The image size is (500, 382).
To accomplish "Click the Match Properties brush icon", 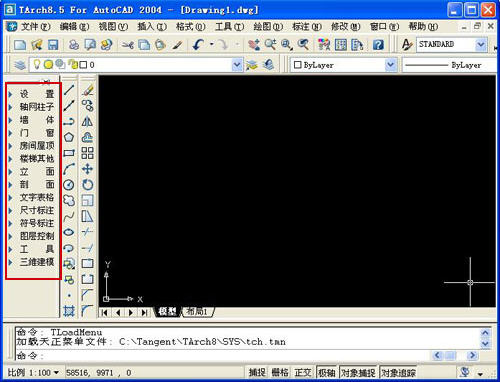I will coord(178,45).
